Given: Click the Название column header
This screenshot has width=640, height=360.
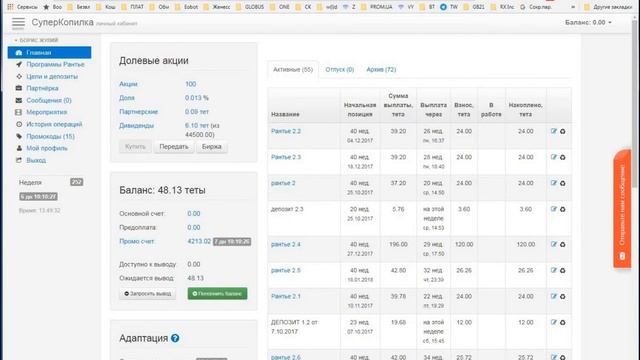Looking at the screenshot, I should (x=285, y=114).
